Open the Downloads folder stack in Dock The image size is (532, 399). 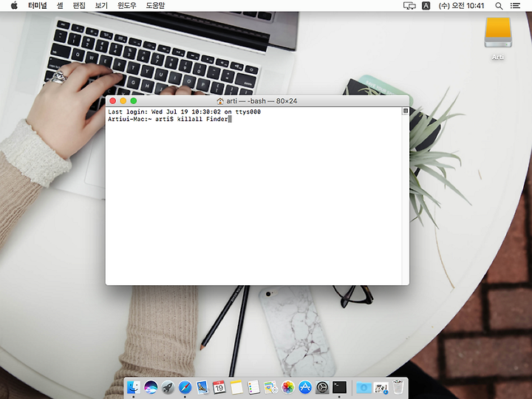point(364,387)
